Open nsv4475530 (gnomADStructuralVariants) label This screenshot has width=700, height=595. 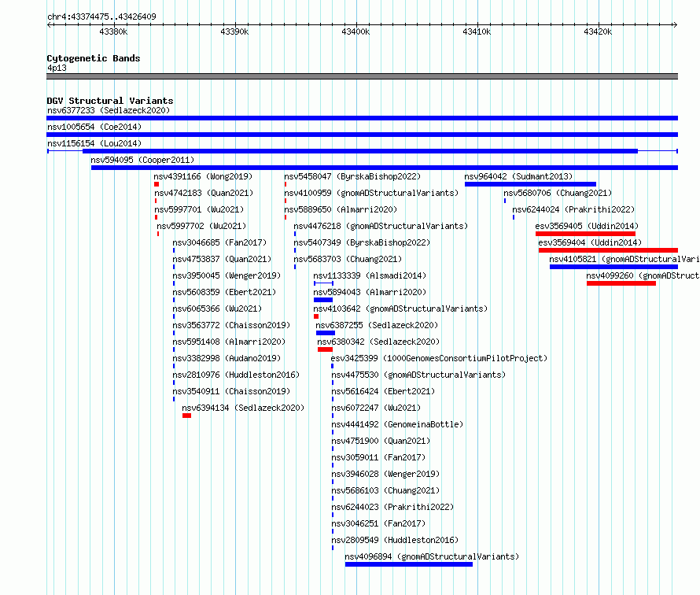pos(418,375)
